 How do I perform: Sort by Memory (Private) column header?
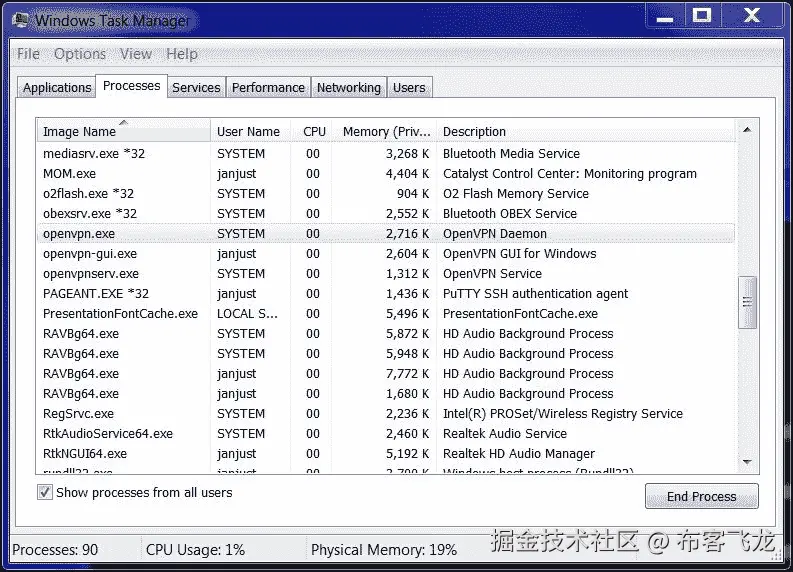point(384,131)
